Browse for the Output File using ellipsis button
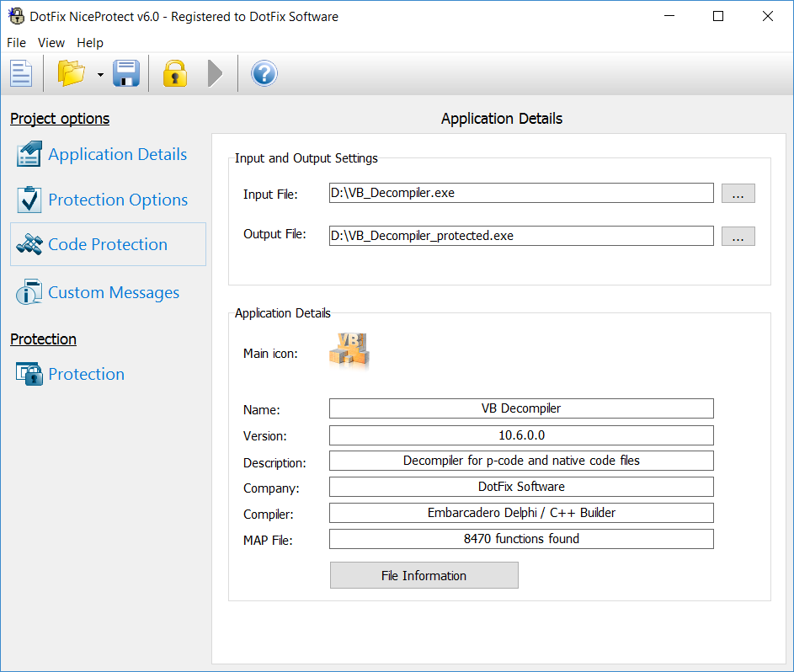This screenshot has height=672, width=794. click(x=738, y=236)
